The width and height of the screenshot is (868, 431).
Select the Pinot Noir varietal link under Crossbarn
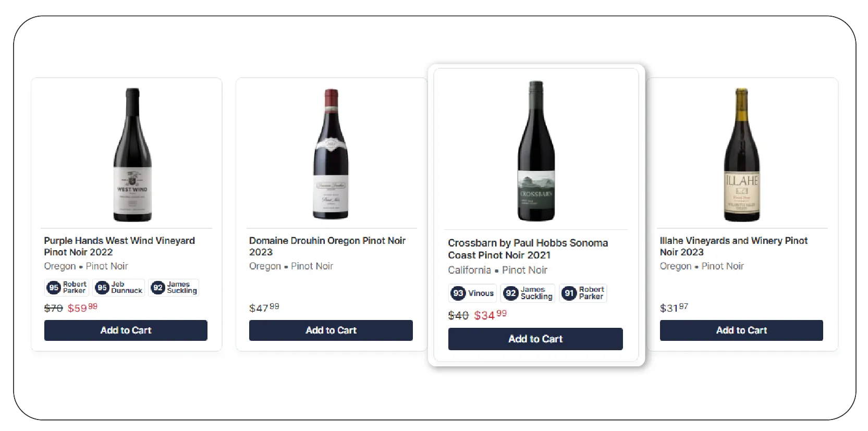524,270
